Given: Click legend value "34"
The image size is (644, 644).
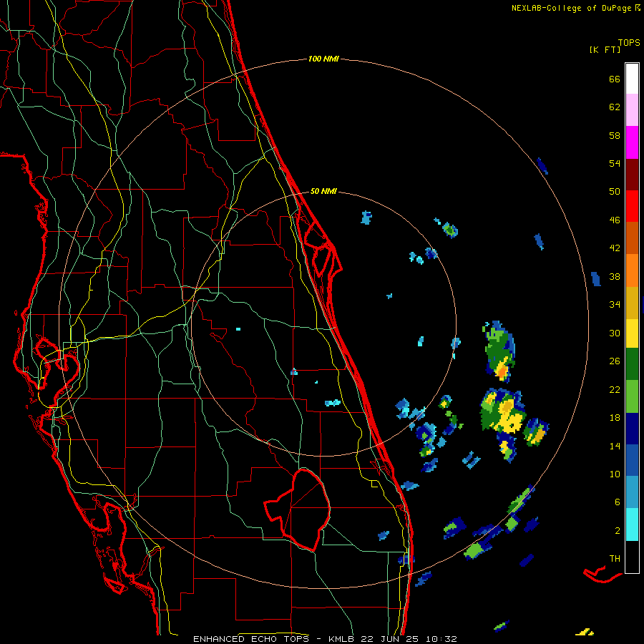Looking at the screenshot, I should [x=615, y=304].
